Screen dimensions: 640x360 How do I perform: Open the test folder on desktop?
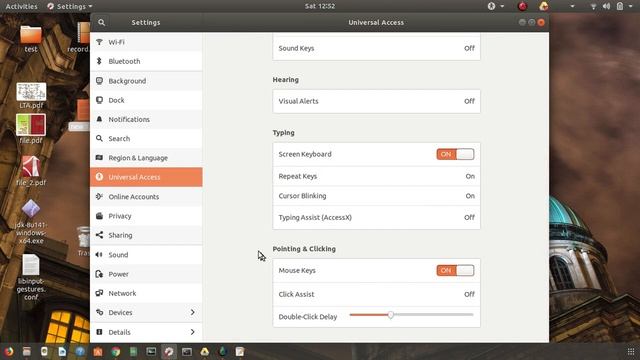(x=31, y=39)
